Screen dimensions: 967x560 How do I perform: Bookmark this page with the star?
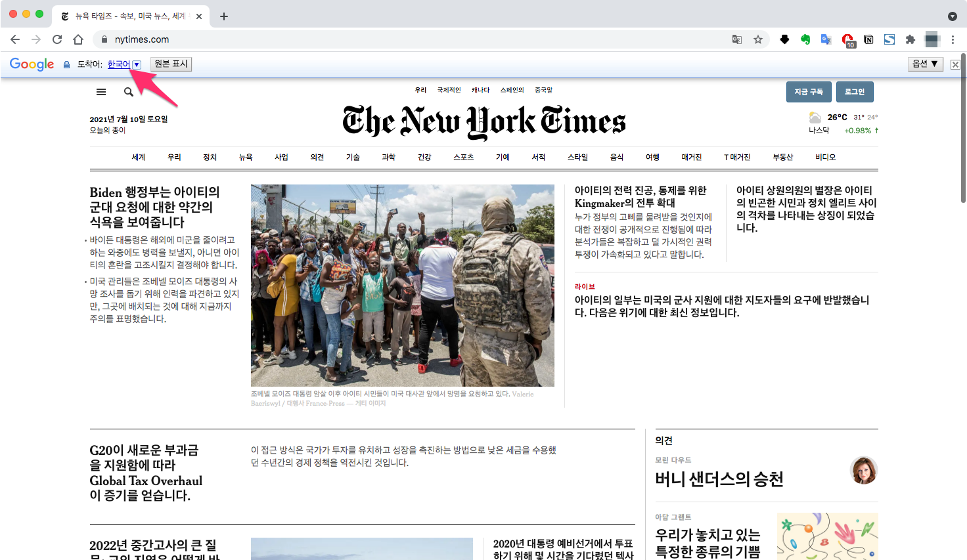point(758,39)
